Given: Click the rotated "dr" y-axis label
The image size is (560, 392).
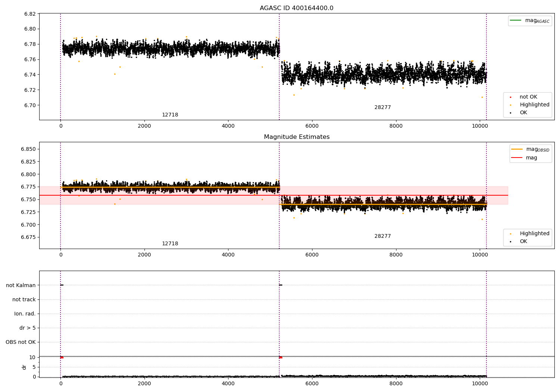Looking at the screenshot, I should (x=24, y=367).
